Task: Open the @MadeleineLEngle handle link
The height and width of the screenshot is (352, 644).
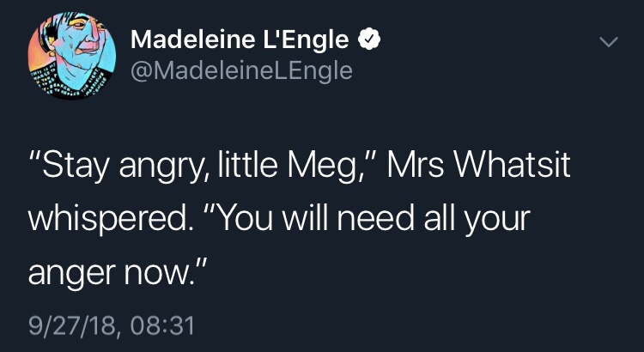Action: pos(241,70)
